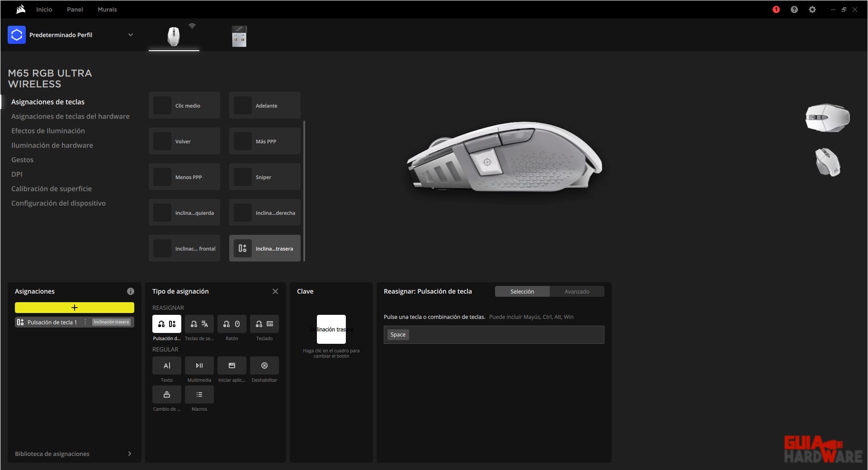Open the notification alert icon
Viewport: 868px width, 470px height.
point(776,9)
